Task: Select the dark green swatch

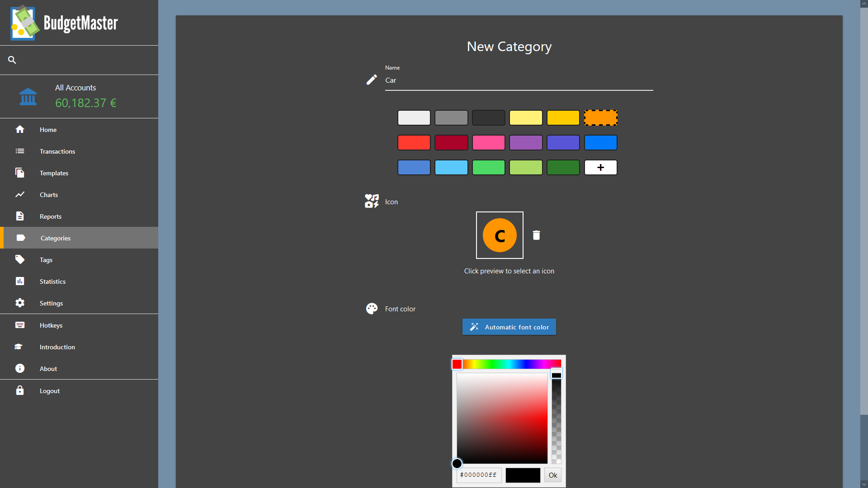Action: pos(563,167)
